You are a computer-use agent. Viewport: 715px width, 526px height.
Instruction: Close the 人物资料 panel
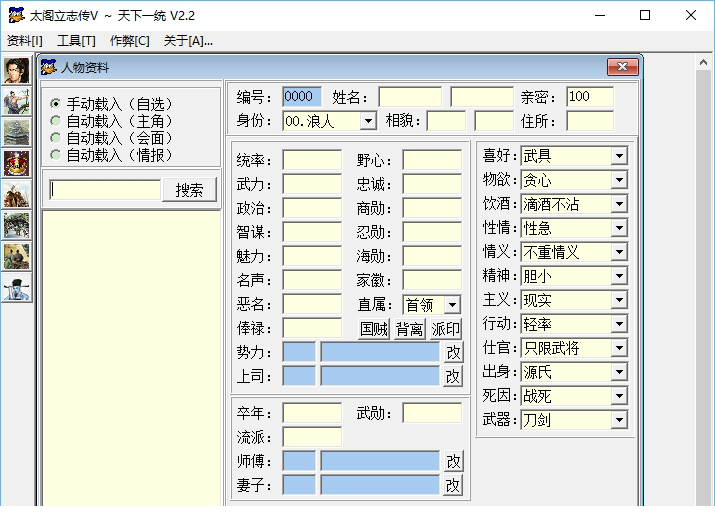point(622,67)
